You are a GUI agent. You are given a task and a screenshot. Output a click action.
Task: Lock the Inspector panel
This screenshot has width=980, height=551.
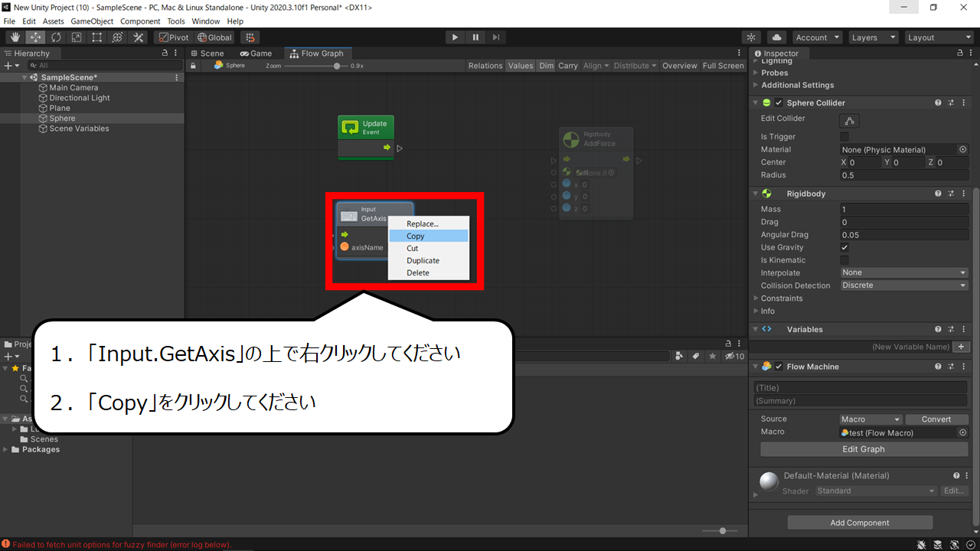[960, 54]
